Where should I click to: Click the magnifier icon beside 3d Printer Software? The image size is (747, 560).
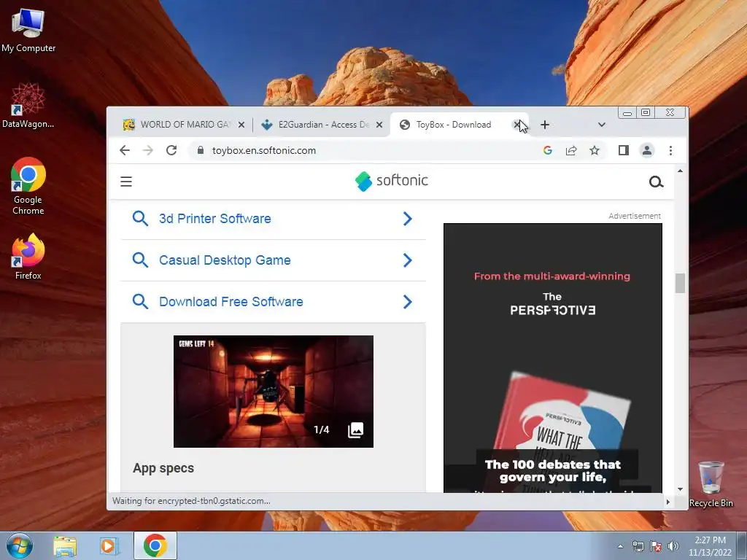pyautogui.click(x=140, y=219)
